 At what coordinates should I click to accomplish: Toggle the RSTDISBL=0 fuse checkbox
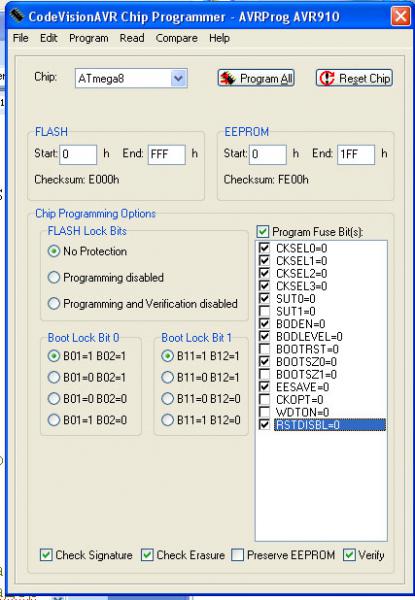[x=264, y=425]
